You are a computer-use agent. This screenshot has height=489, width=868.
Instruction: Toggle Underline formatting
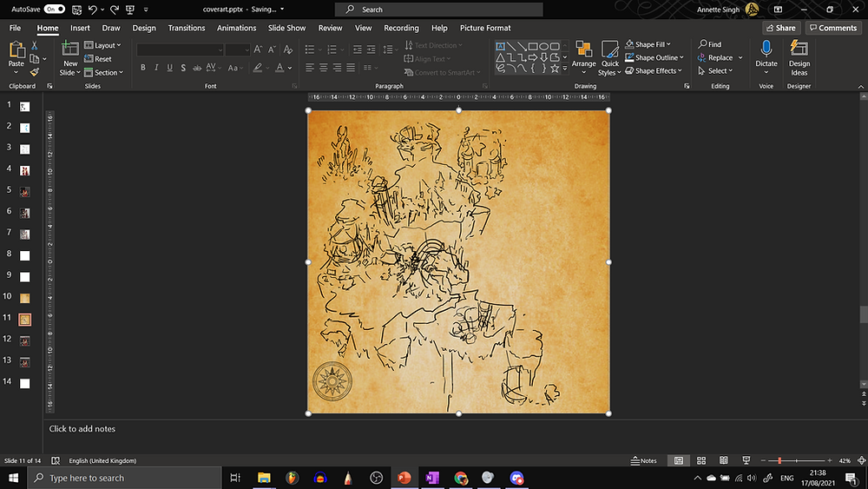click(169, 68)
